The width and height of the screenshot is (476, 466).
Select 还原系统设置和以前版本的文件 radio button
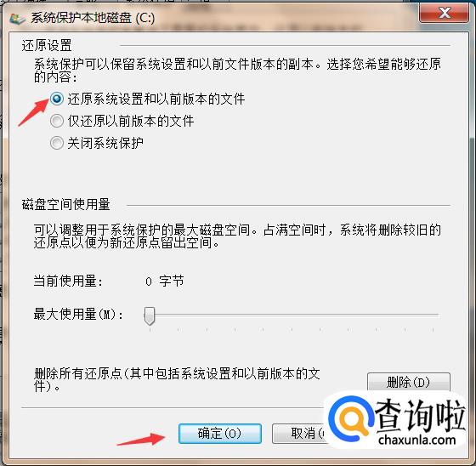(57, 99)
